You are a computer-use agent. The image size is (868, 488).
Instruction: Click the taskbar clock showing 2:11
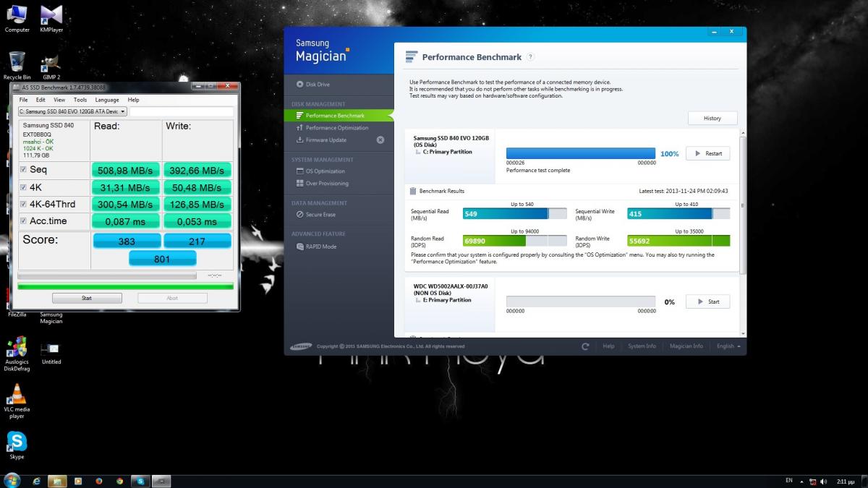[846, 481]
